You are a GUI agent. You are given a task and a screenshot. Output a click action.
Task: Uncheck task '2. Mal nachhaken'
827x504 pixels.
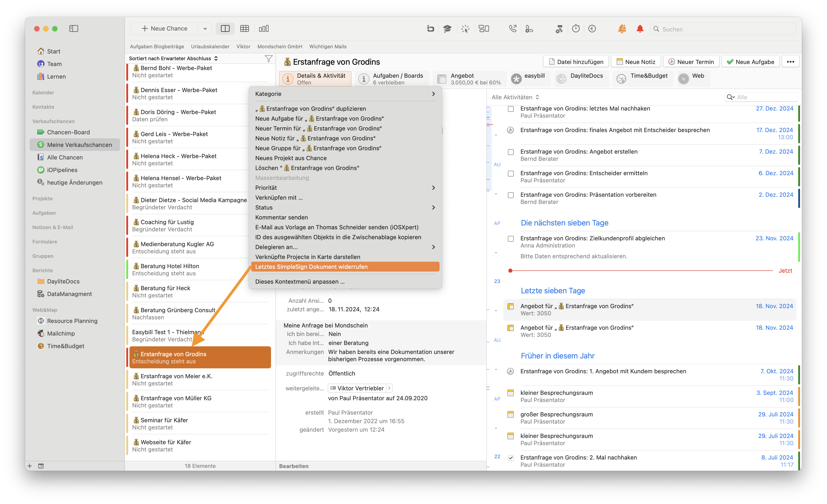[x=511, y=458]
